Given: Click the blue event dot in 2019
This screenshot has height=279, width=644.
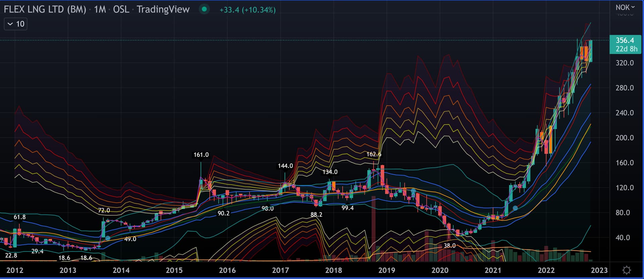Looking at the screenshot, I should pos(413,191).
